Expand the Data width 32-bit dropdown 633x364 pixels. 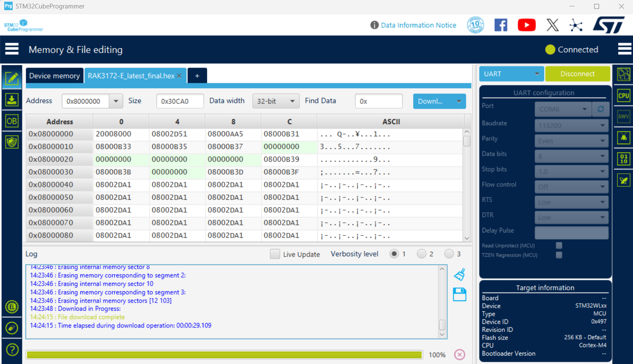pos(276,101)
